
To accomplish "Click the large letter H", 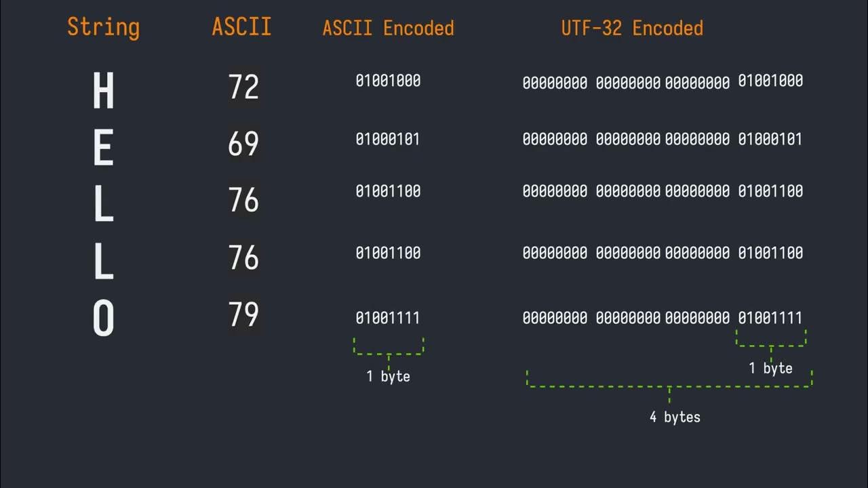I will tap(103, 91).
